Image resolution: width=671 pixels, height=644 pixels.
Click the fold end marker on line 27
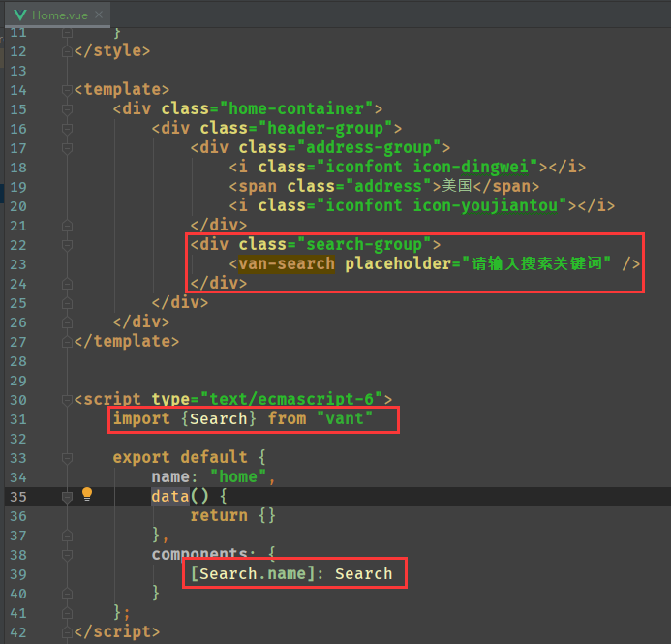point(67,342)
